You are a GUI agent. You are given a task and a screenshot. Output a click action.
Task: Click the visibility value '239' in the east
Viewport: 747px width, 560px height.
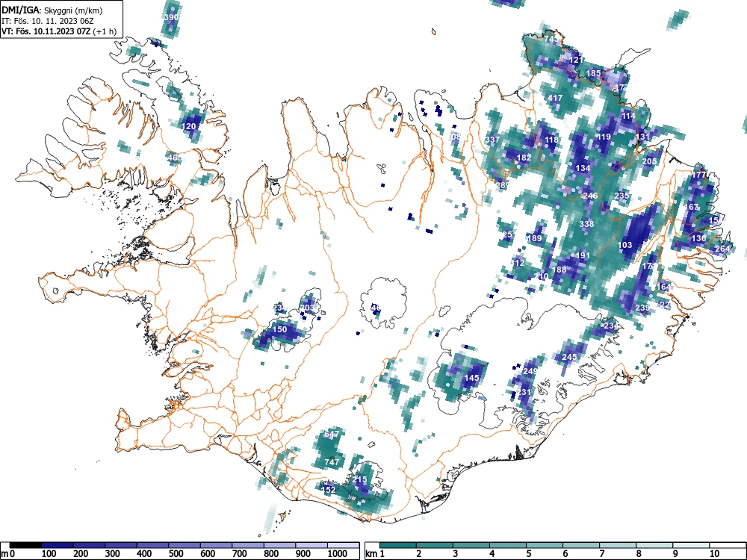pyautogui.click(x=642, y=308)
